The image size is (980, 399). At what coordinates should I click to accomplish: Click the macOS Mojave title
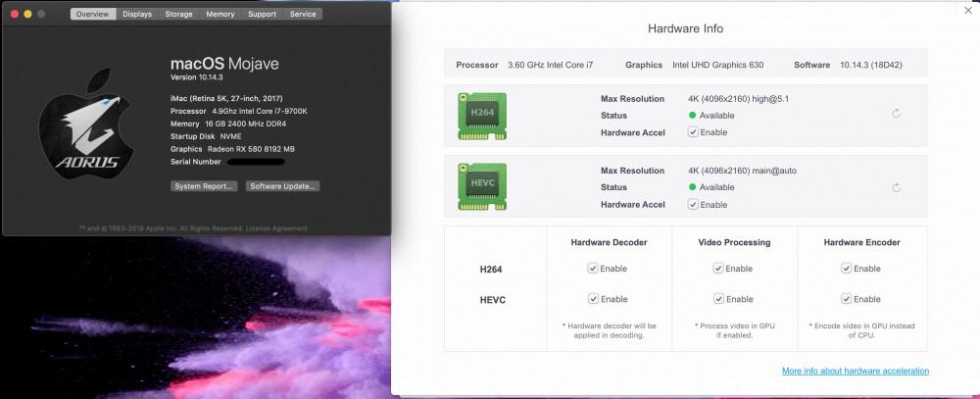point(224,64)
